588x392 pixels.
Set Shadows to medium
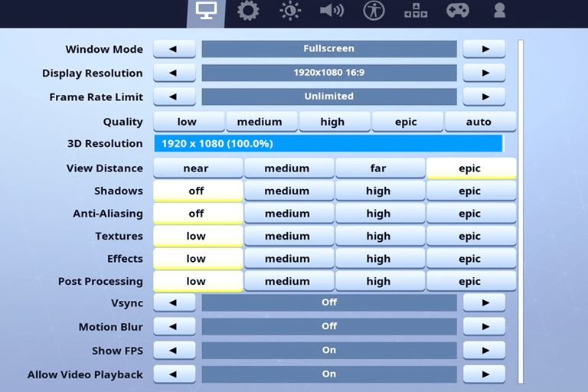[289, 191]
